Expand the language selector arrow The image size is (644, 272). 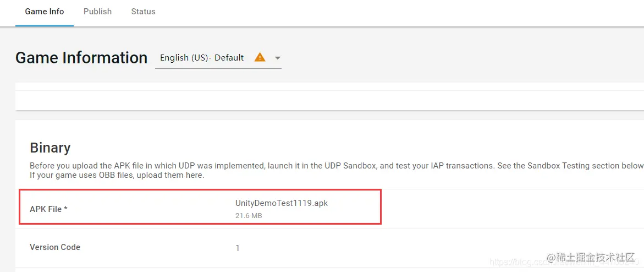pos(278,58)
